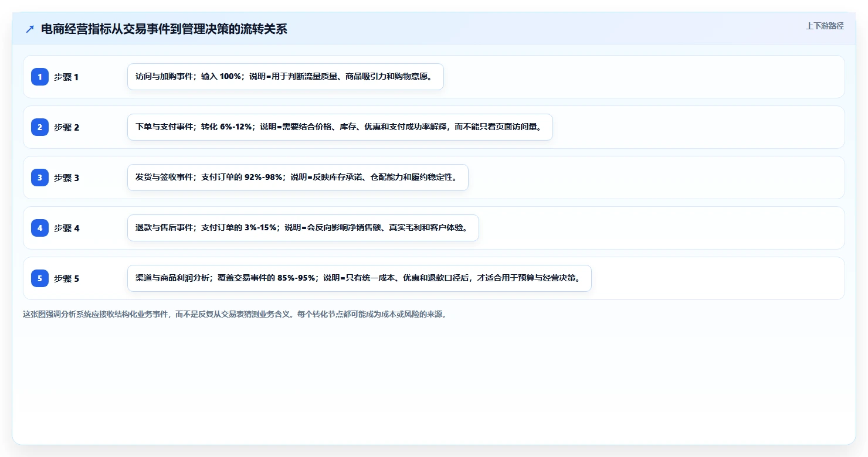The width and height of the screenshot is (868, 457).
Task: Open the 退款与售后事件 description box
Action: click(x=303, y=228)
